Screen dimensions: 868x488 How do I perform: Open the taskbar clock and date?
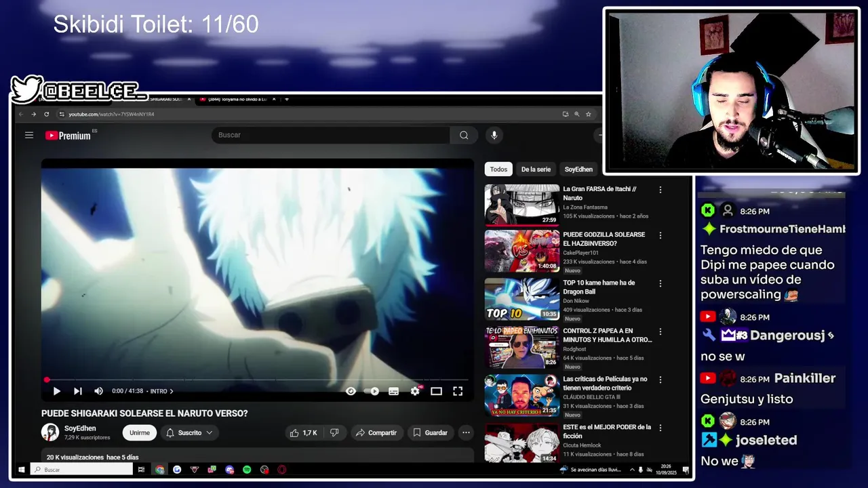pyautogui.click(x=667, y=469)
